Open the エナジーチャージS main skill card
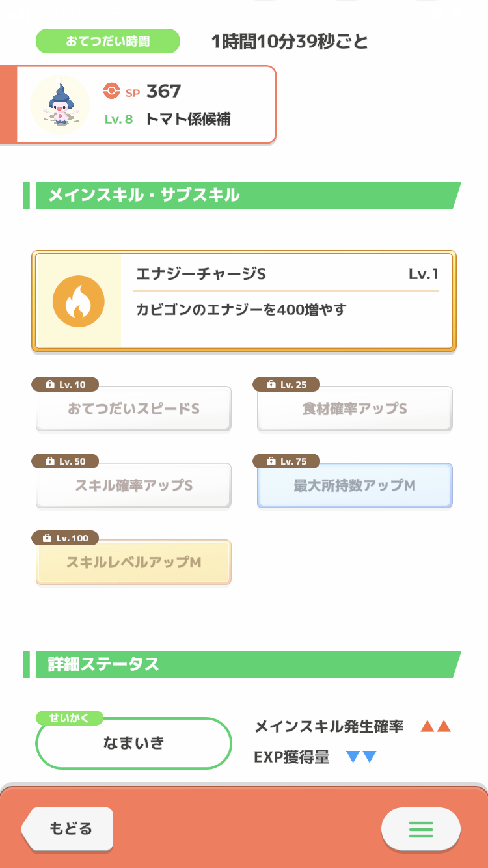The width and height of the screenshot is (488, 868). 244,301
